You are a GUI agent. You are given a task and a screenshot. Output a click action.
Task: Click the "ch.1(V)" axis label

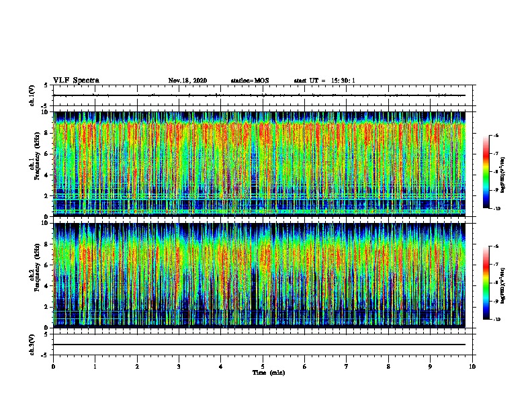[x=32, y=95]
